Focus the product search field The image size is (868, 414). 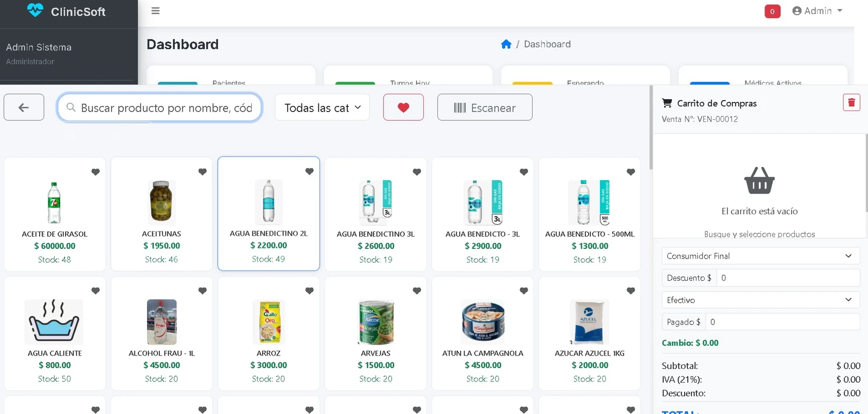(159, 107)
